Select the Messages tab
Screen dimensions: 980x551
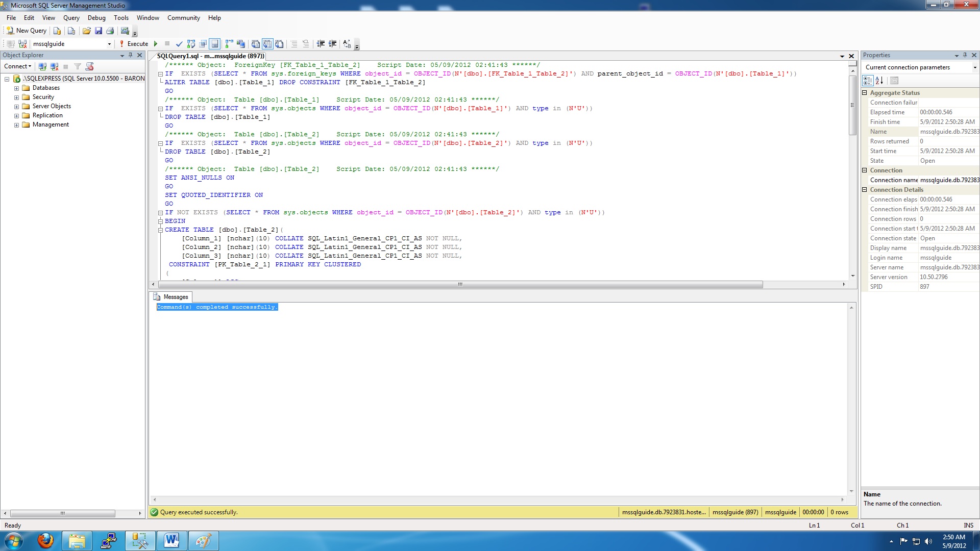(x=171, y=297)
